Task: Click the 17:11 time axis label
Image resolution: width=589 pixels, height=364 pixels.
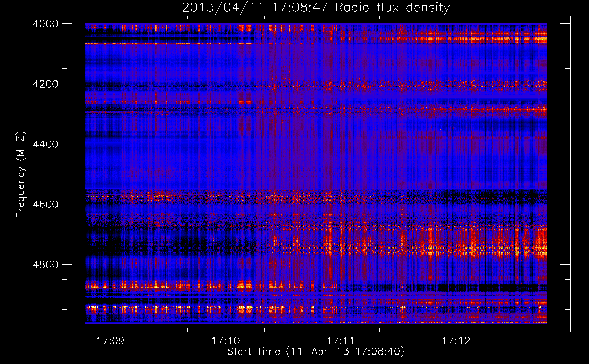Action: tap(341, 341)
